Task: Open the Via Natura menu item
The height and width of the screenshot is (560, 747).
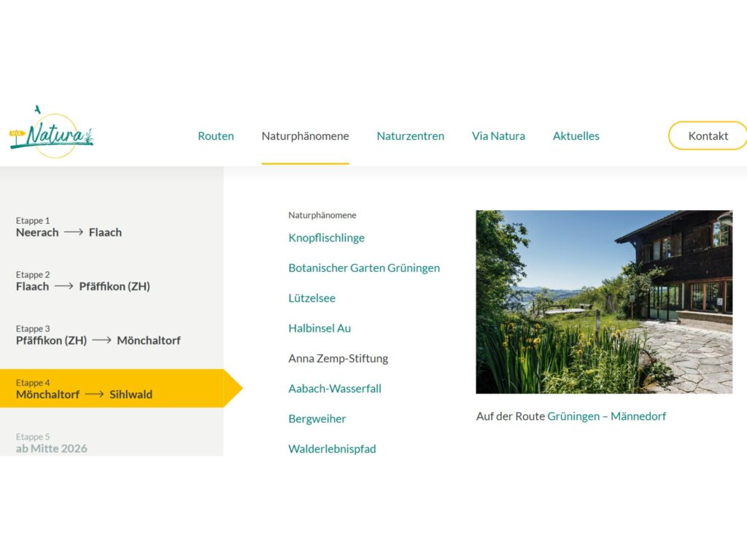Action: tap(498, 136)
